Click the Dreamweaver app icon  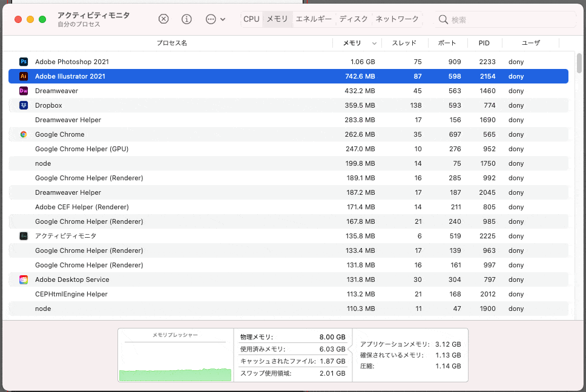click(x=24, y=91)
